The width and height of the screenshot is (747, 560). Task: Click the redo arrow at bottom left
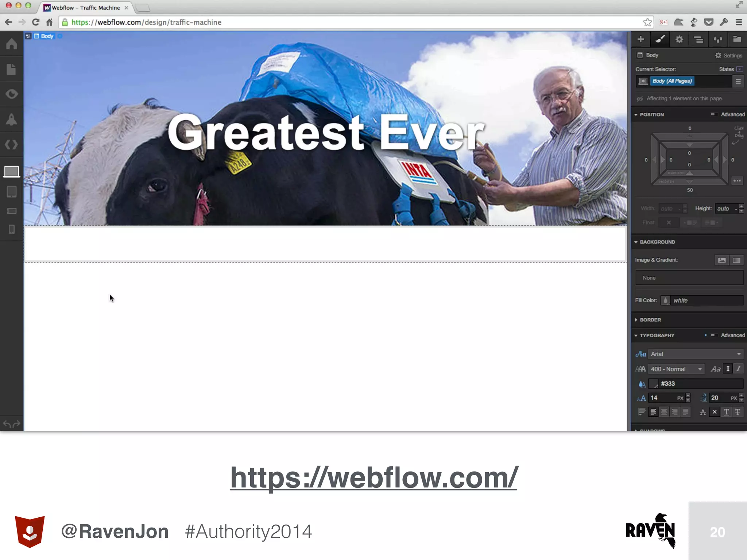[16, 424]
